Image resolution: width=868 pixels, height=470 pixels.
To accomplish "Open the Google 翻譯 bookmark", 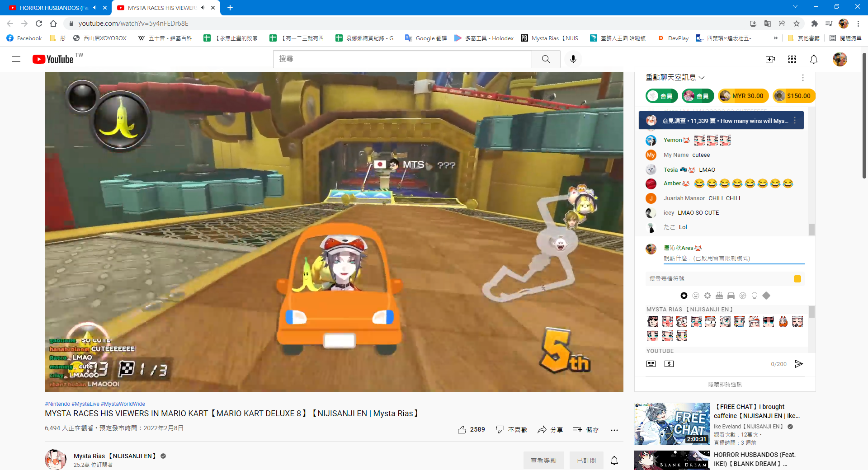I will click(x=426, y=38).
